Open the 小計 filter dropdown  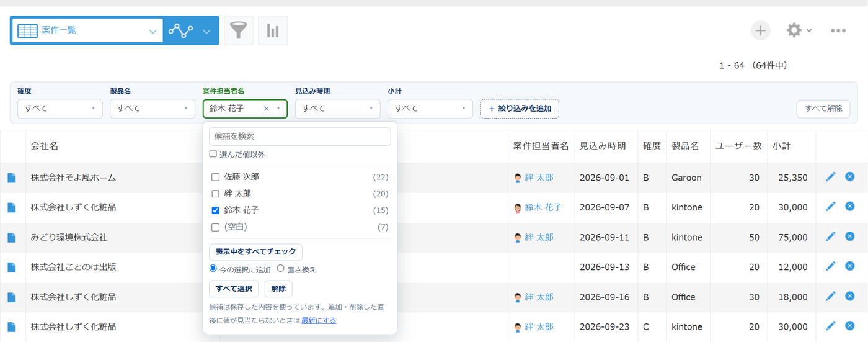point(430,109)
